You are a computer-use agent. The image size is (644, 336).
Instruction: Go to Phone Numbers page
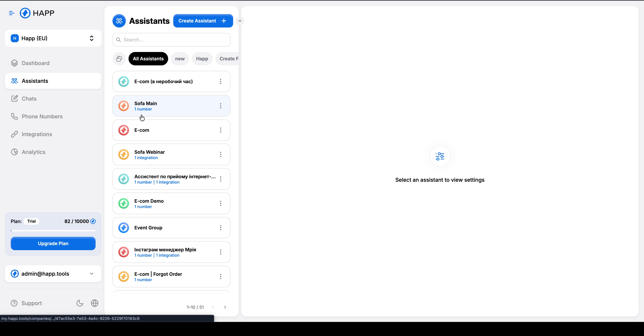[42, 116]
